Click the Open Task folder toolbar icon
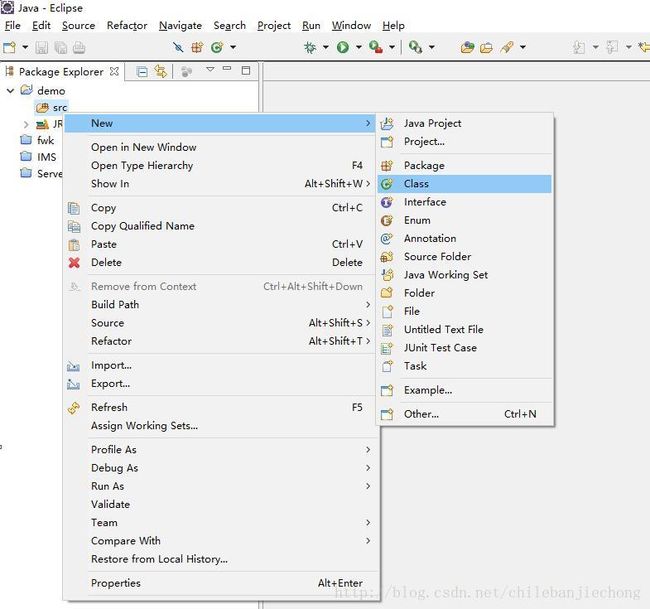 (486, 48)
